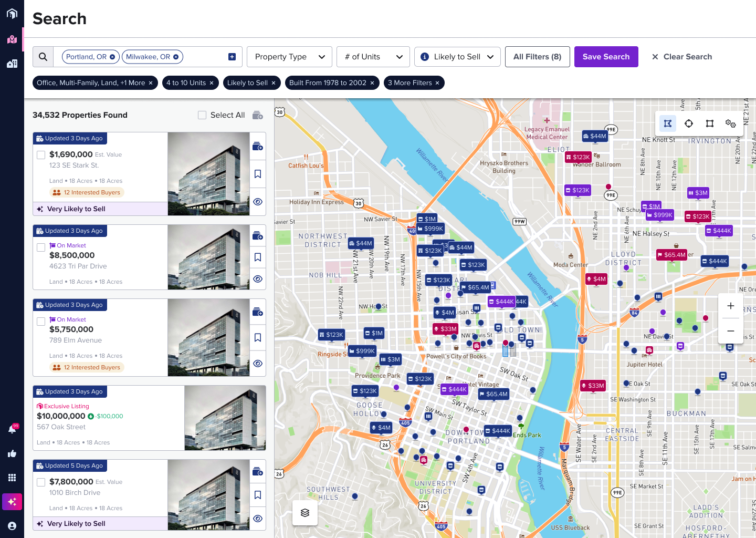Open notifications bell in sidebar

(12, 429)
